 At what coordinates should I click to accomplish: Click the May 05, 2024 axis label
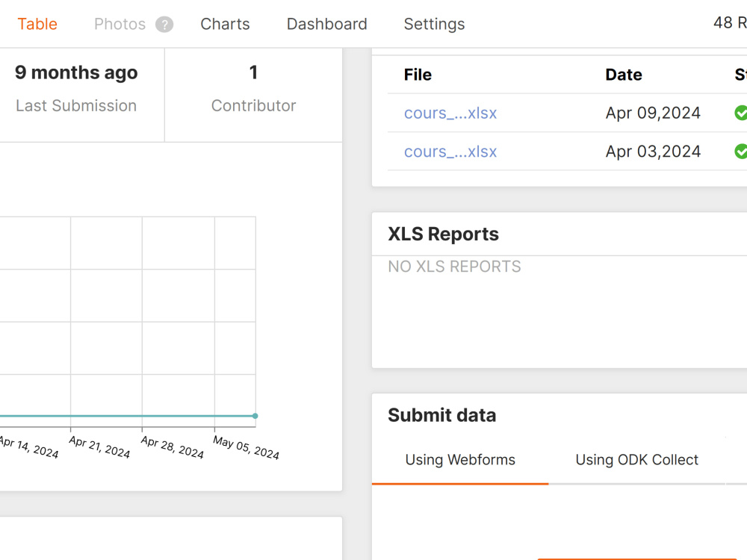[247, 447]
